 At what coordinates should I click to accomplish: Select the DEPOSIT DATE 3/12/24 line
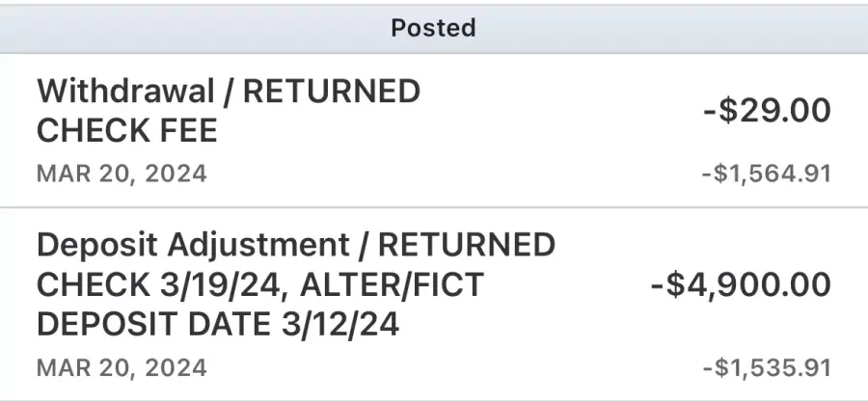(x=218, y=325)
